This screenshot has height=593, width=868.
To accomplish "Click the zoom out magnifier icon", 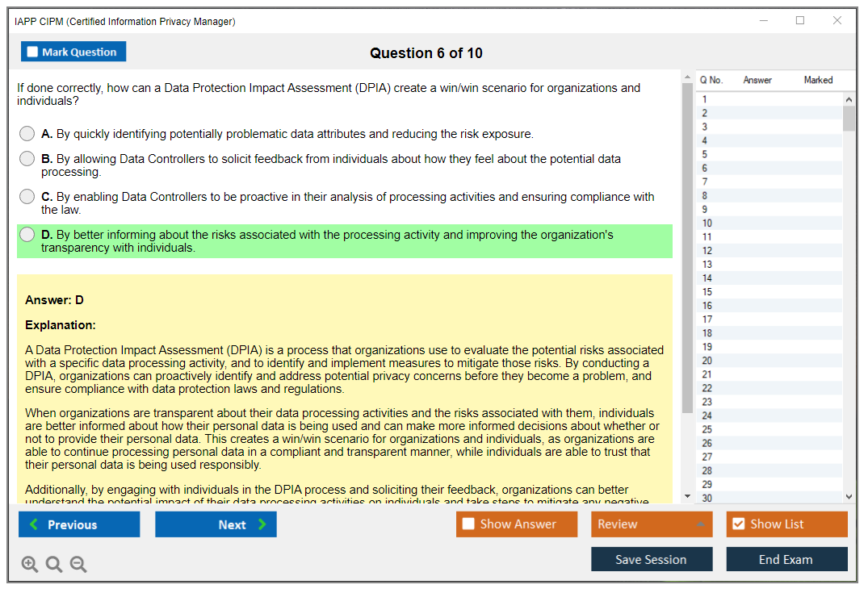I will 78,565.
